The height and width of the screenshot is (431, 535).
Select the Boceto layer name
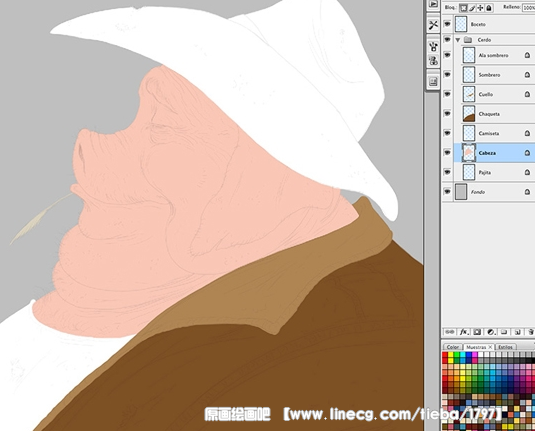[x=478, y=24]
